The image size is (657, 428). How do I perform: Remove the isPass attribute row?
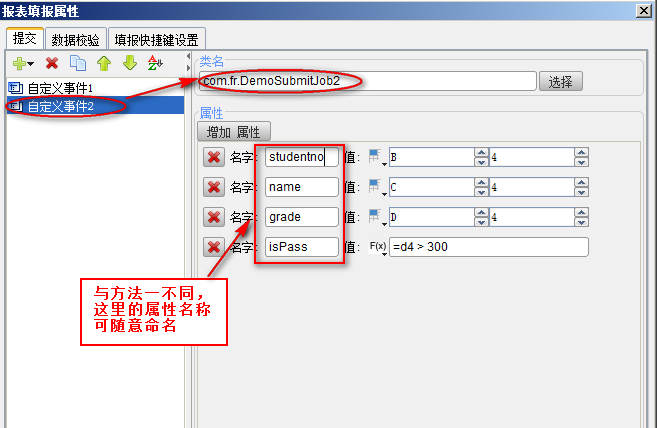(214, 247)
